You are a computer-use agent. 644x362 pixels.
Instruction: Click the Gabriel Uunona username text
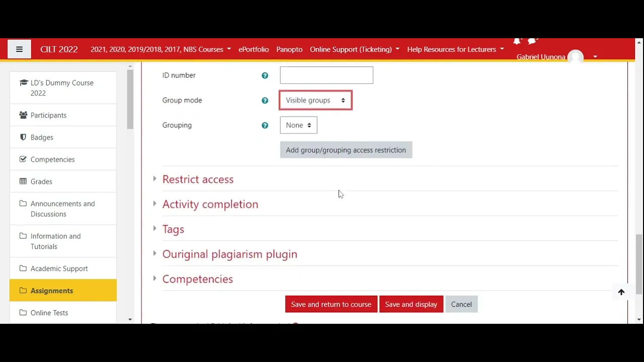[x=541, y=57]
